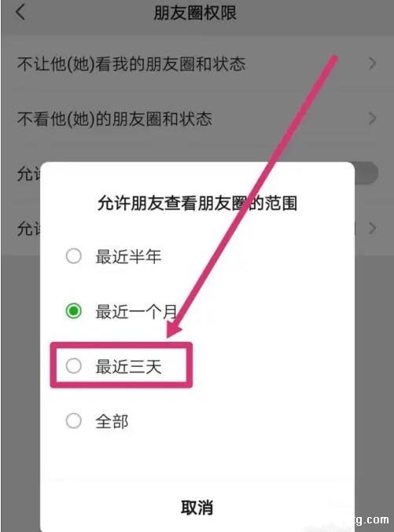The width and height of the screenshot is (394, 532).
Task: Tap the 最近一个月 text label
Action: point(137,311)
